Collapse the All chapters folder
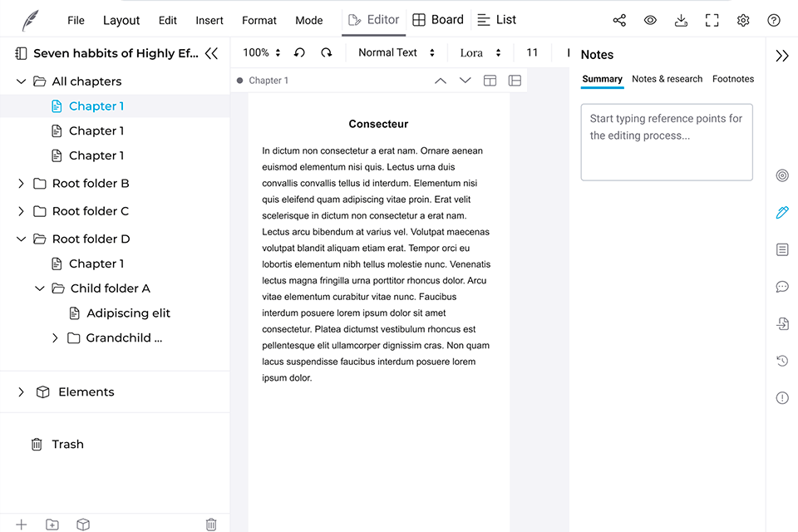798x532 pixels. pyautogui.click(x=21, y=81)
